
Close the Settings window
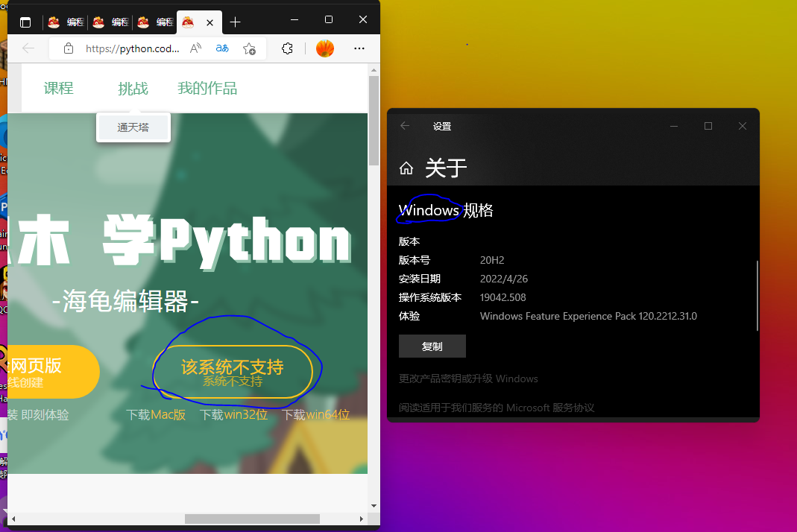click(743, 126)
